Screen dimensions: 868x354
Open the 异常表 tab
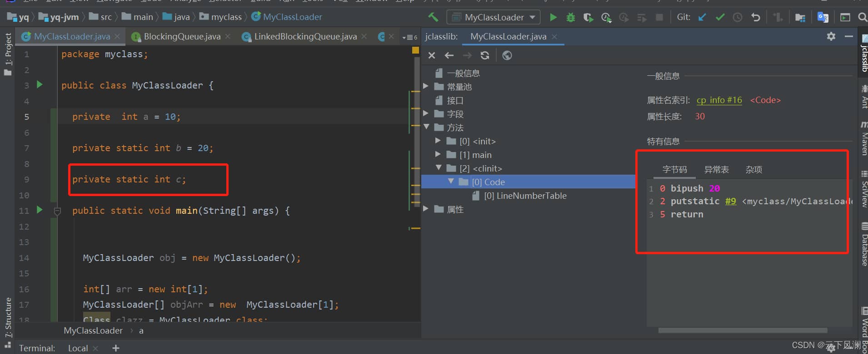(716, 170)
